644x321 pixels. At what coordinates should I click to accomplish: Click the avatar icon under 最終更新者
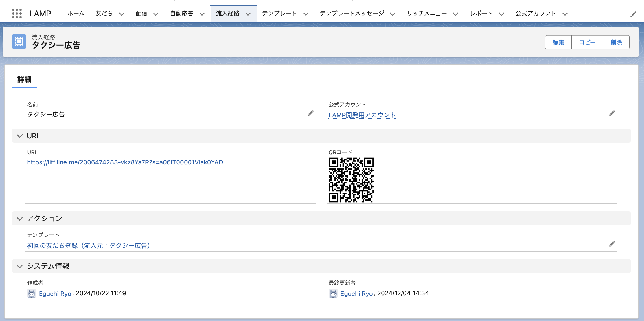tap(333, 294)
